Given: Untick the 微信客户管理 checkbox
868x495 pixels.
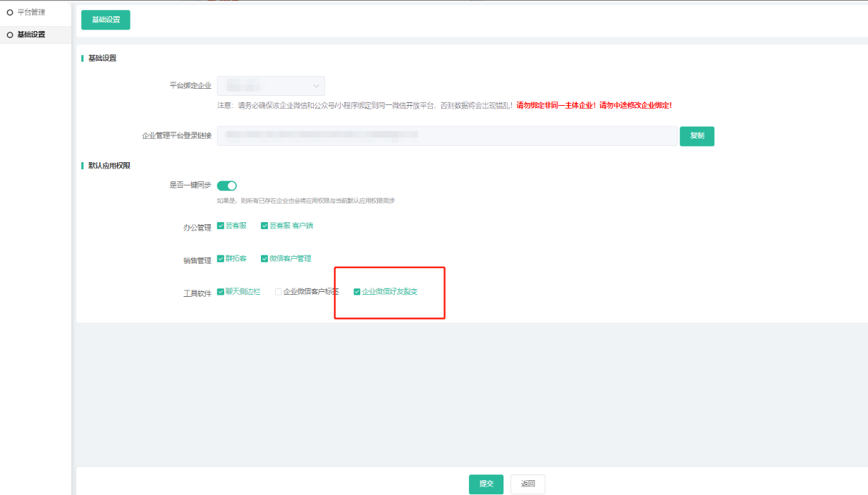Looking at the screenshot, I should (x=264, y=259).
